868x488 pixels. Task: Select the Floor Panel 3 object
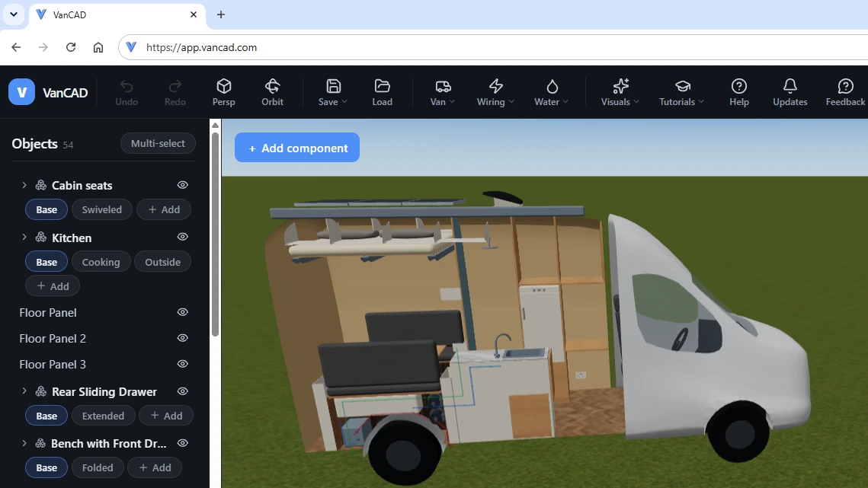pyautogui.click(x=53, y=365)
